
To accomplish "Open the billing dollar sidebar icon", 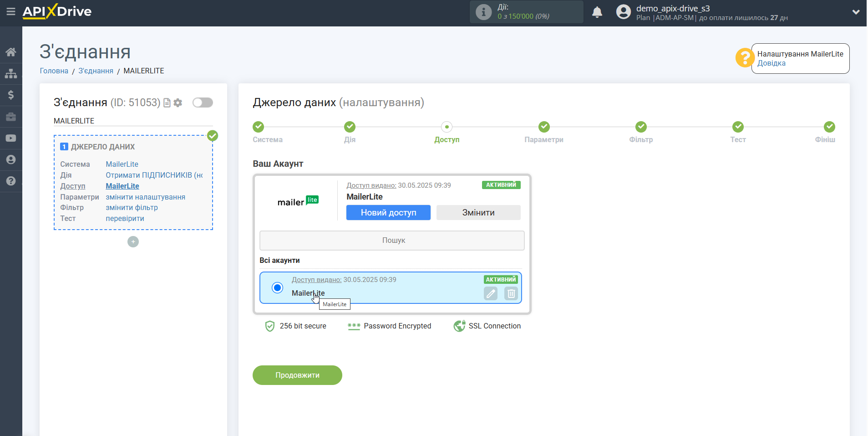I will point(11,95).
